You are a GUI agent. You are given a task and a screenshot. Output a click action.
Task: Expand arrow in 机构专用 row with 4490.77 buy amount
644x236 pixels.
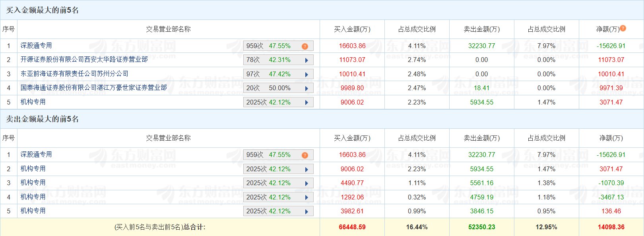pyautogui.click(x=306, y=184)
